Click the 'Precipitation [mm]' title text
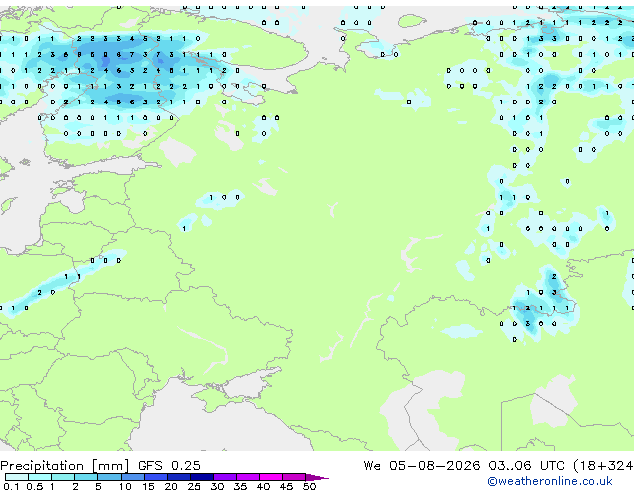Image resolution: width=634 pixels, height=490 pixels. tap(65, 466)
